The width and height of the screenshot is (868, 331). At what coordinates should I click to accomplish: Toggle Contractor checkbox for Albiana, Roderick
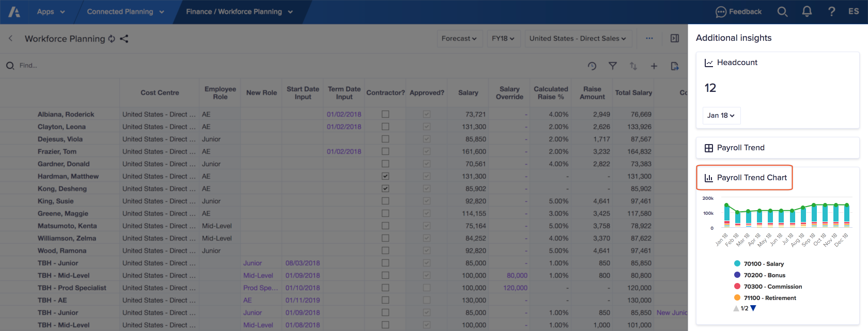click(385, 114)
